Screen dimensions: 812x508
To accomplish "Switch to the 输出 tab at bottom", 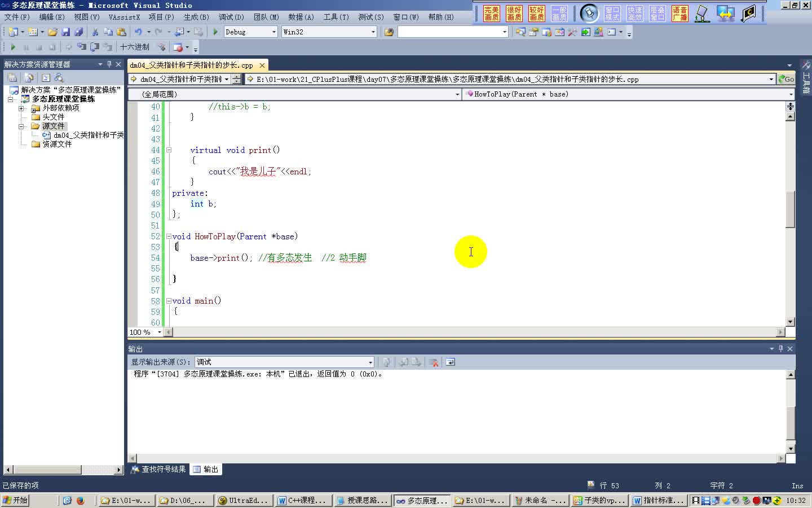I will pyautogui.click(x=206, y=469).
